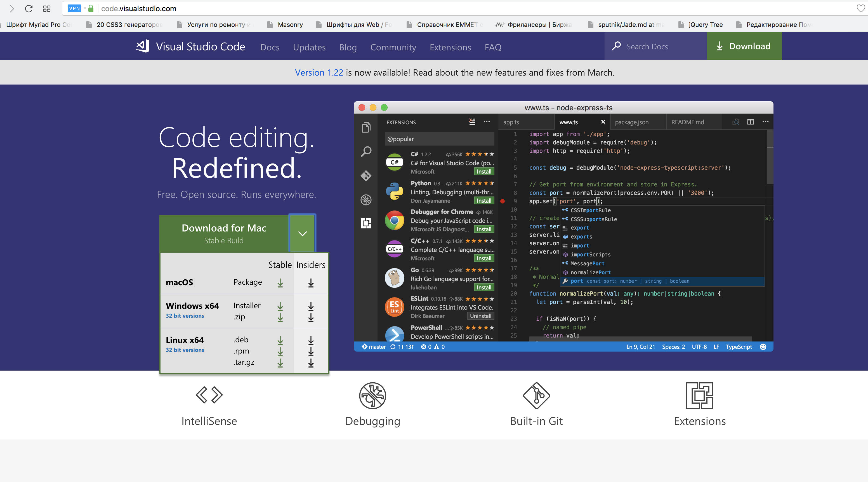Open the Extensions navigation item
Viewport: 868px width, 482px height.
[x=450, y=47]
